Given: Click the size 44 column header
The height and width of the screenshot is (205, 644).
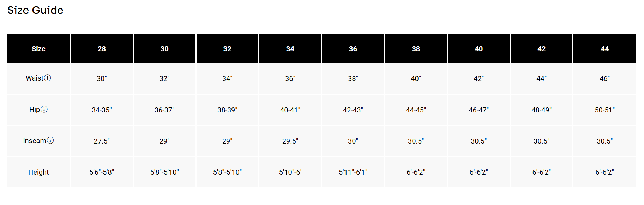Looking at the screenshot, I should 604,49.
